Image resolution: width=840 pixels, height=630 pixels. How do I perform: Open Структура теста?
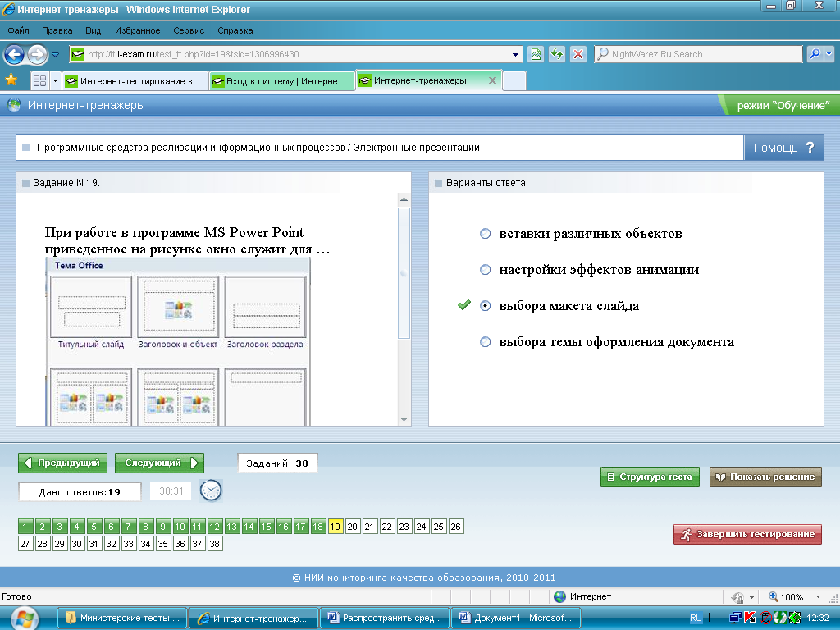coord(650,477)
